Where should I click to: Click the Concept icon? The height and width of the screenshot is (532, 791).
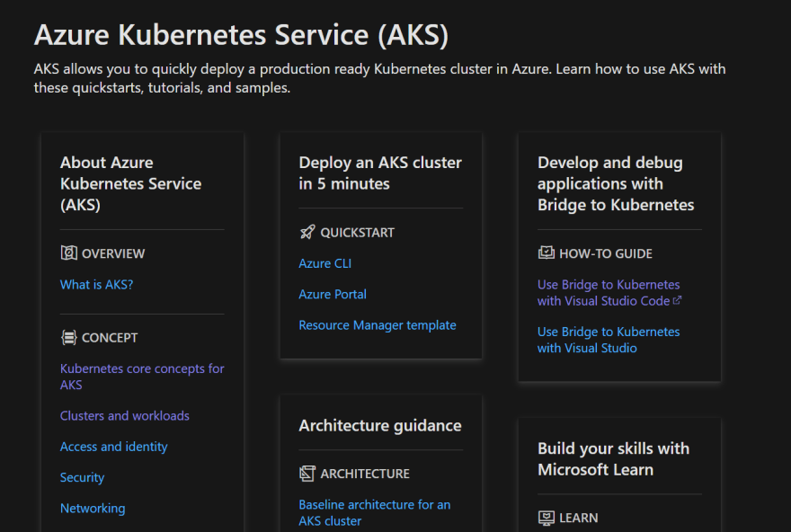click(x=68, y=337)
